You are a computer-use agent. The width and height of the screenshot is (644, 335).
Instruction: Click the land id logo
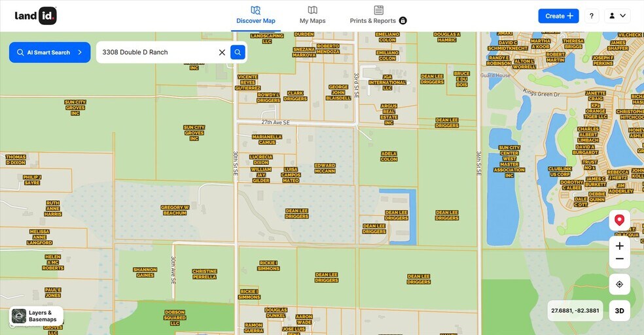point(36,16)
